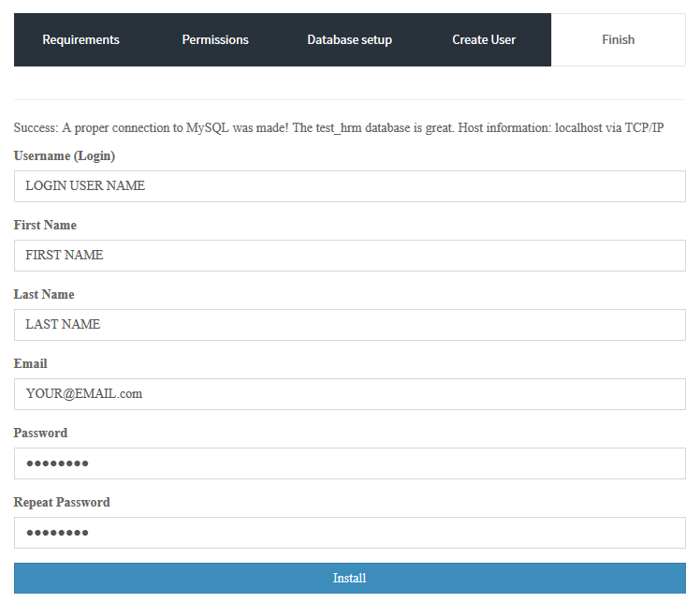Open the Requirements step tab
Viewport: 700px width, 603px height.
(80, 39)
